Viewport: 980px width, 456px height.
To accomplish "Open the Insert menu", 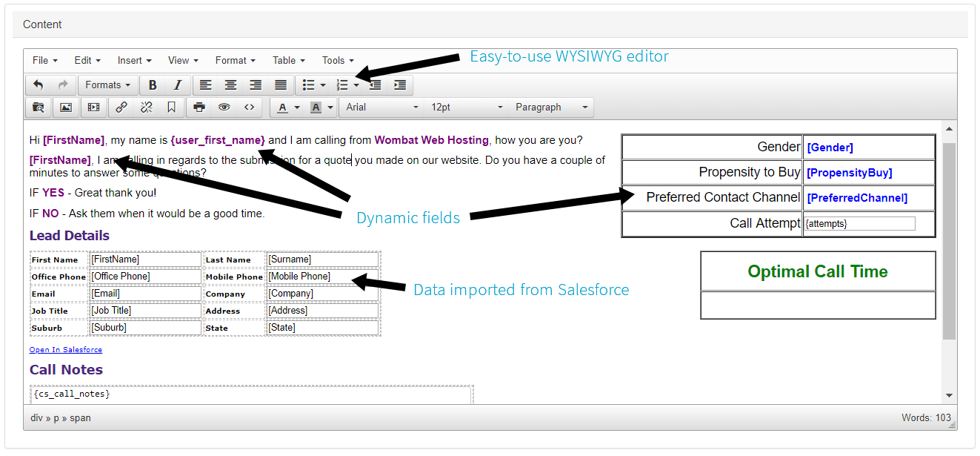I will tap(134, 60).
